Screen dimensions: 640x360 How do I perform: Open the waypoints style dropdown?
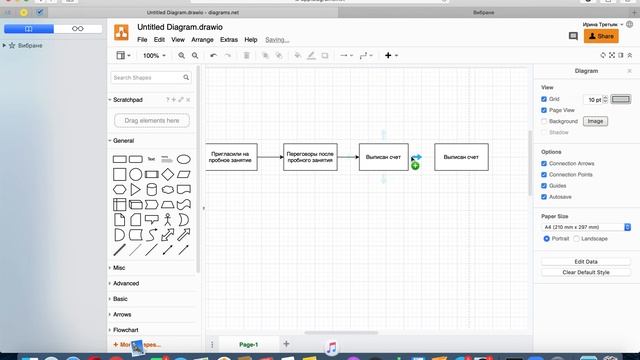366,56
